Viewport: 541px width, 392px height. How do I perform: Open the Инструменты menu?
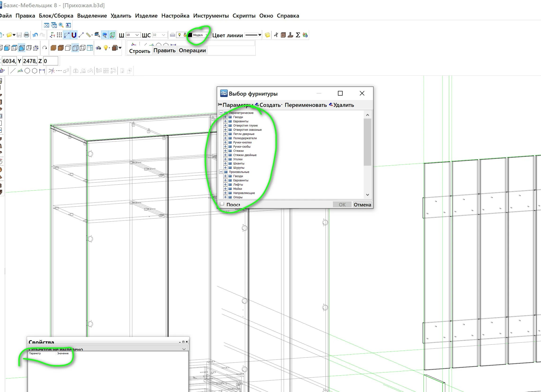(211, 16)
